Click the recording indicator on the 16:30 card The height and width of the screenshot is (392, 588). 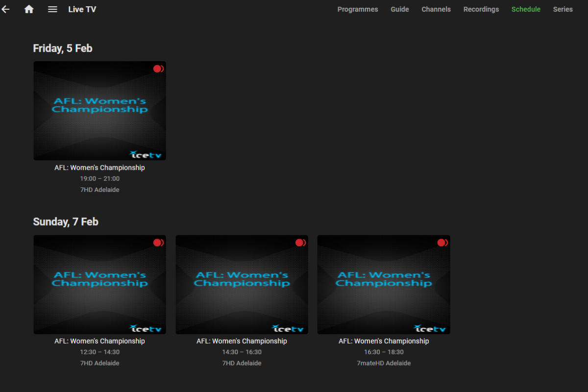tap(442, 243)
